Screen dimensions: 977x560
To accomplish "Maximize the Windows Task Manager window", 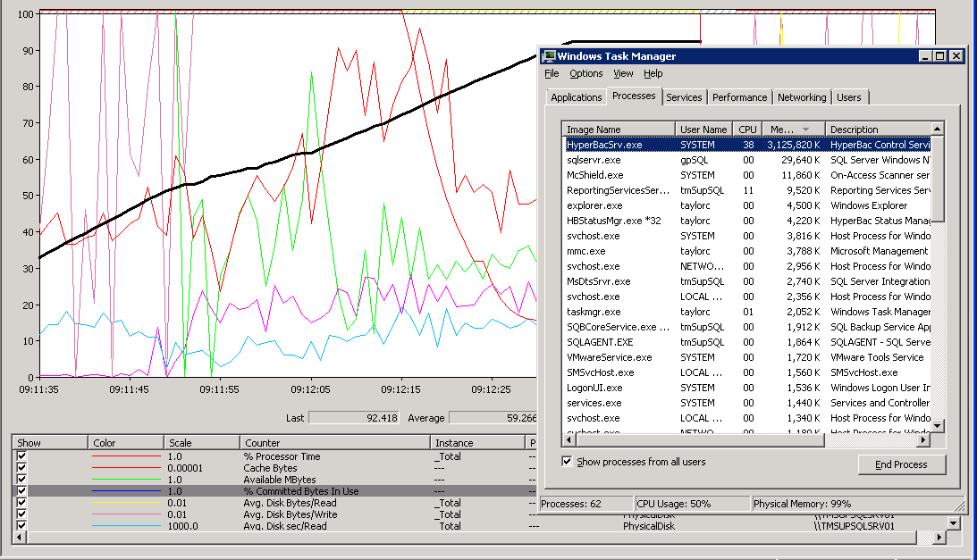I will click(939, 56).
